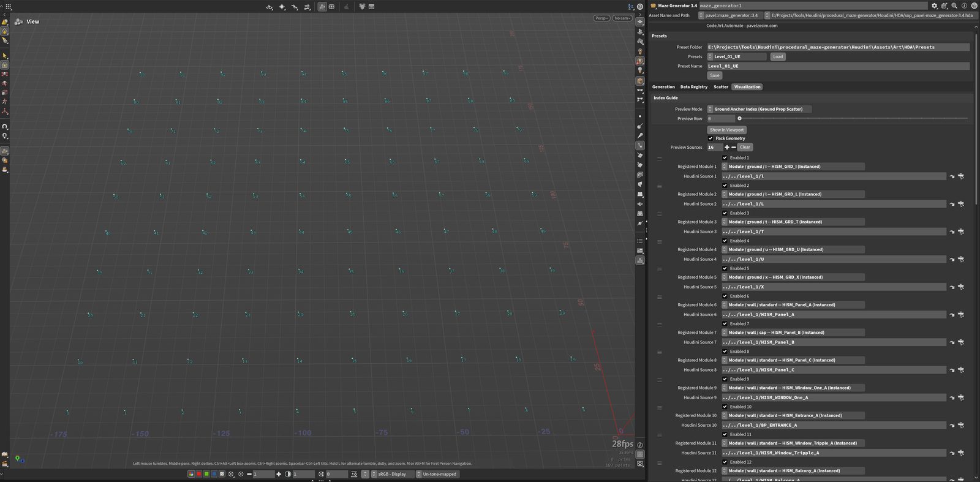This screenshot has width=980, height=482.
Task: Toggle the Pack Geometry checkbox
Action: tap(710, 138)
